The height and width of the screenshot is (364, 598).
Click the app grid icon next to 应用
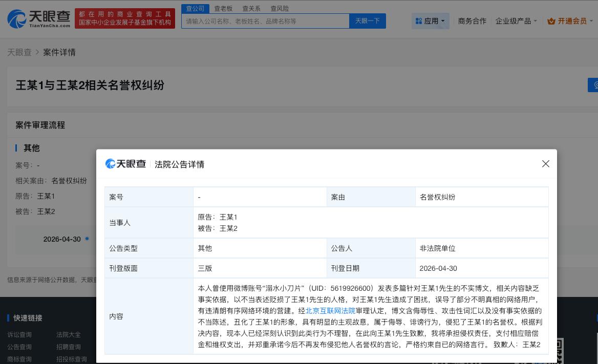pos(420,21)
